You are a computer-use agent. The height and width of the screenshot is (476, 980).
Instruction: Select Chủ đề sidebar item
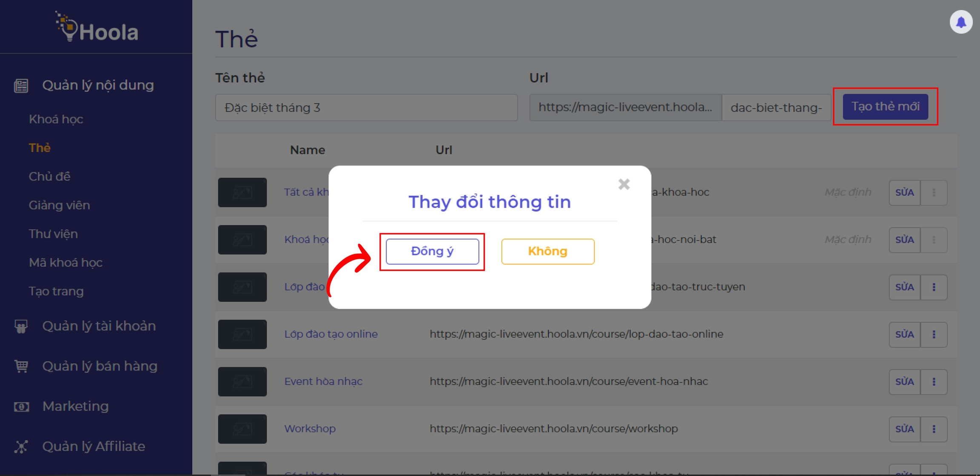(x=49, y=177)
